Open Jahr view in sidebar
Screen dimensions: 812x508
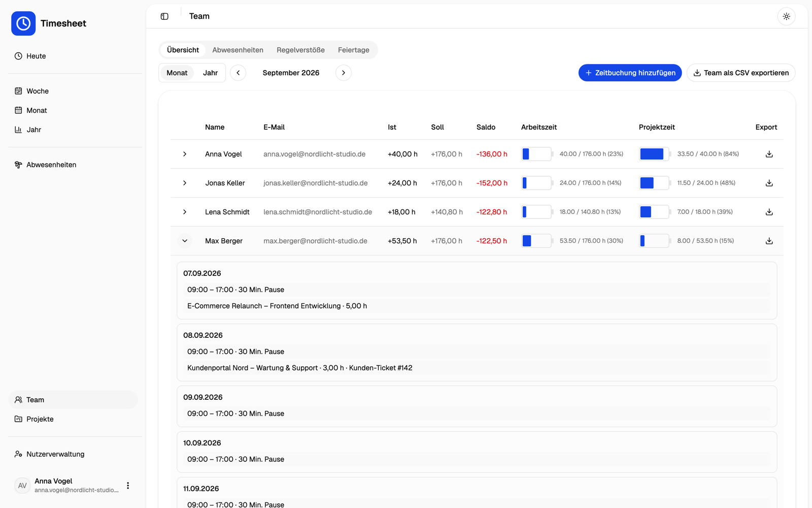pos(73,130)
